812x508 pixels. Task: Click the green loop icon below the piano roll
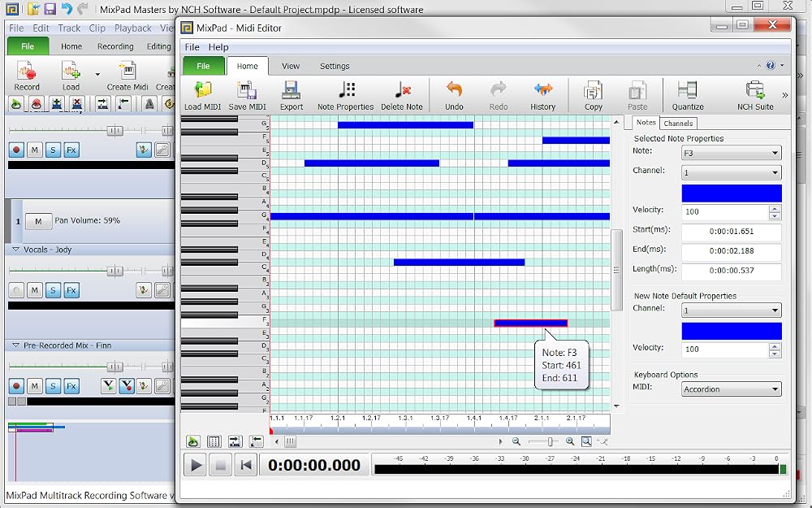click(192, 441)
